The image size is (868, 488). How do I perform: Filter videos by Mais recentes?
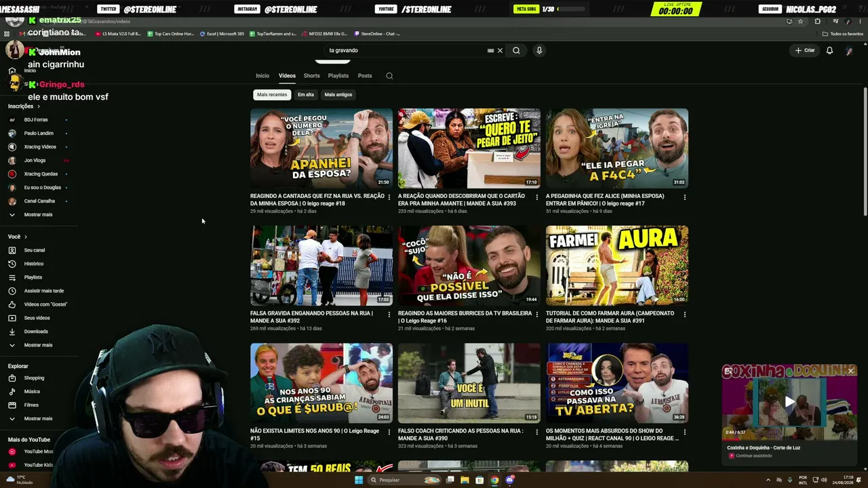pyautogui.click(x=272, y=95)
